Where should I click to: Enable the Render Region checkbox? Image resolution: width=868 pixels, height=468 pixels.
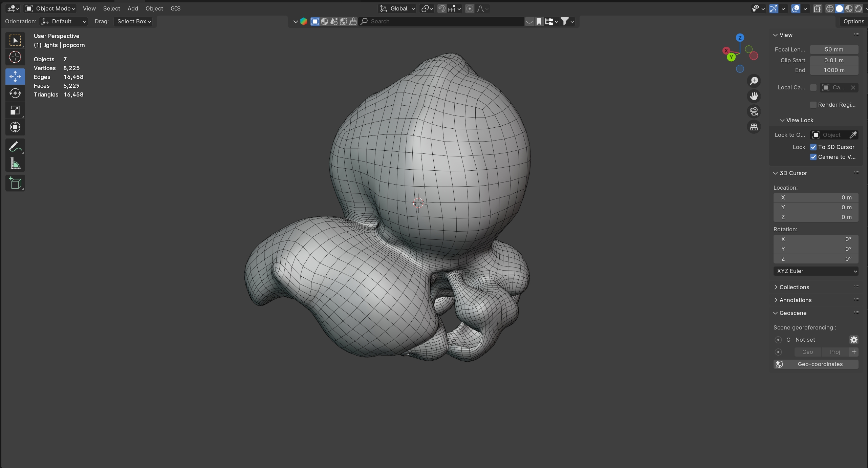tap(813, 105)
